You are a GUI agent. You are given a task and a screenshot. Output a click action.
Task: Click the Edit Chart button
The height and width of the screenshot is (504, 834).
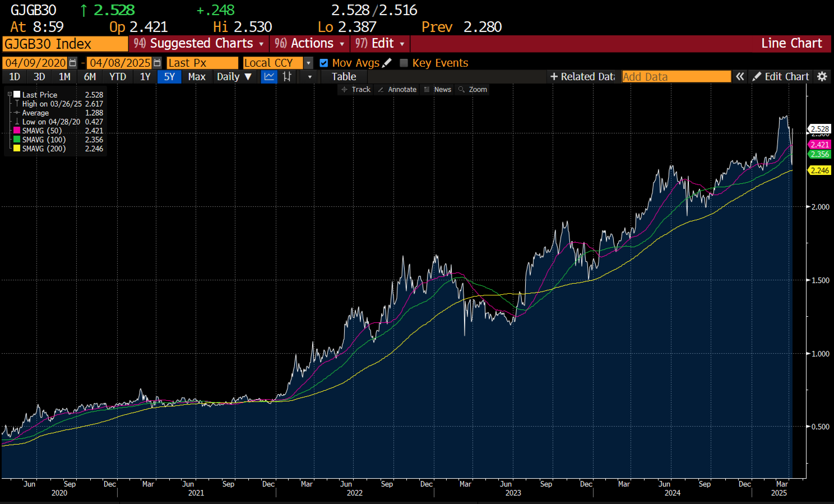click(x=781, y=77)
